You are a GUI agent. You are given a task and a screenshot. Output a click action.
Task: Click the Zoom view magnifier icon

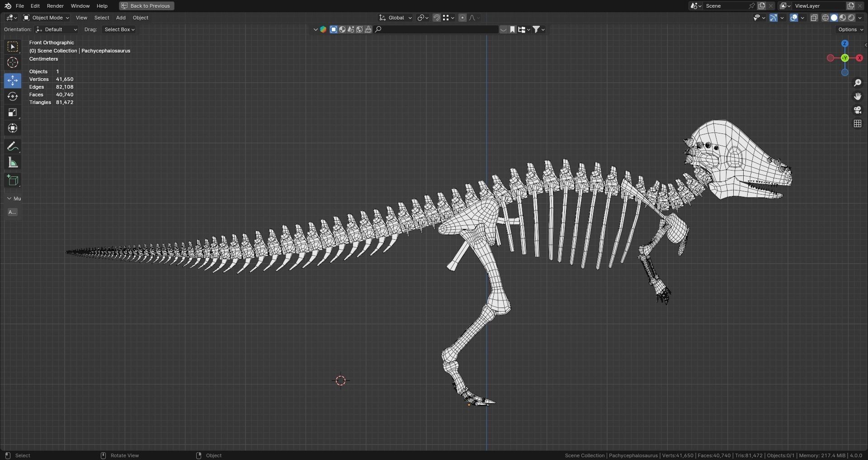(858, 83)
